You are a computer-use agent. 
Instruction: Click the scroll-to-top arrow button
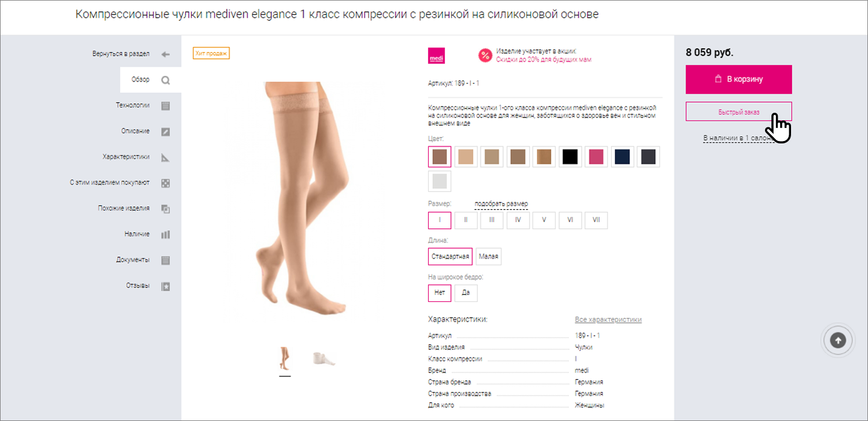[838, 341]
